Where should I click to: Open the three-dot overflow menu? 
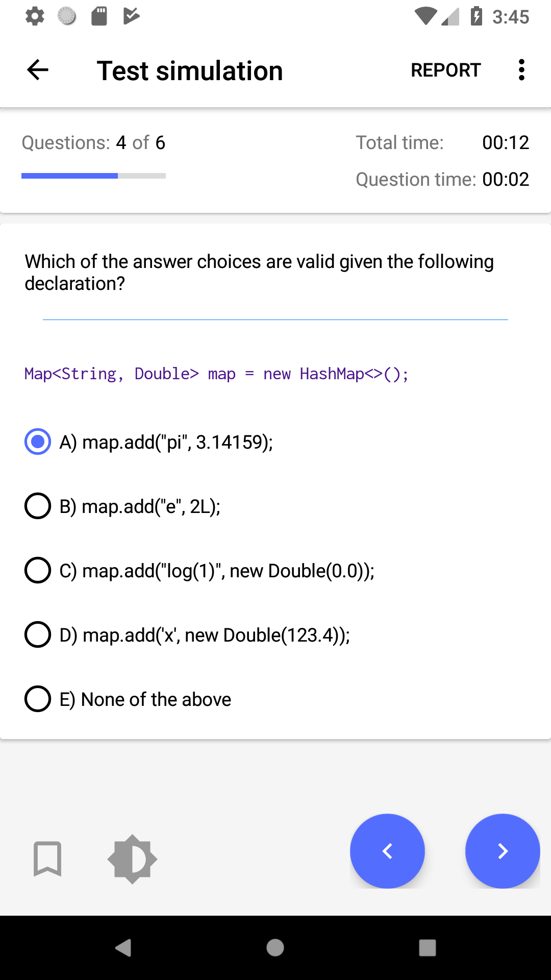pos(521,70)
